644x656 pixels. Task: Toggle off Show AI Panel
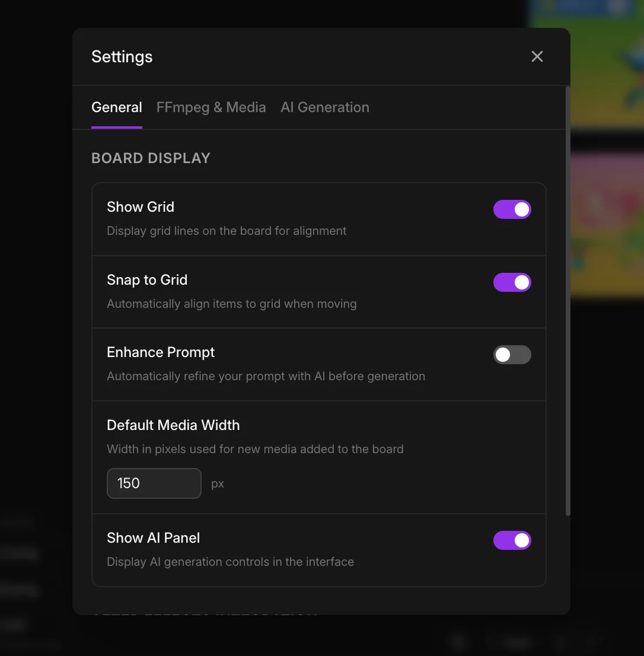[512, 540]
